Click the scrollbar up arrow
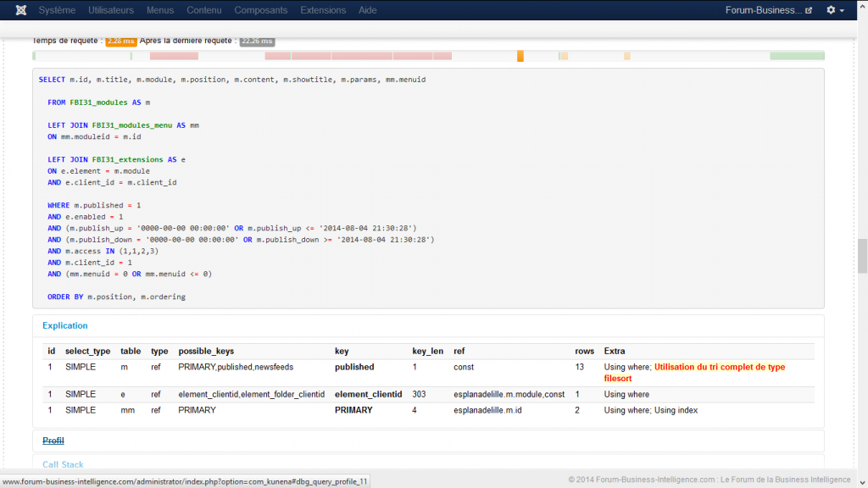 click(862, 4)
